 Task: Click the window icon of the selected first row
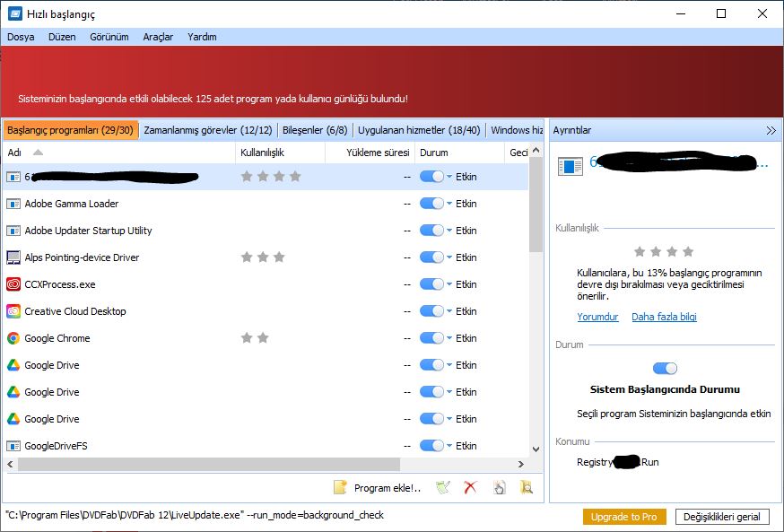click(x=13, y=177)
